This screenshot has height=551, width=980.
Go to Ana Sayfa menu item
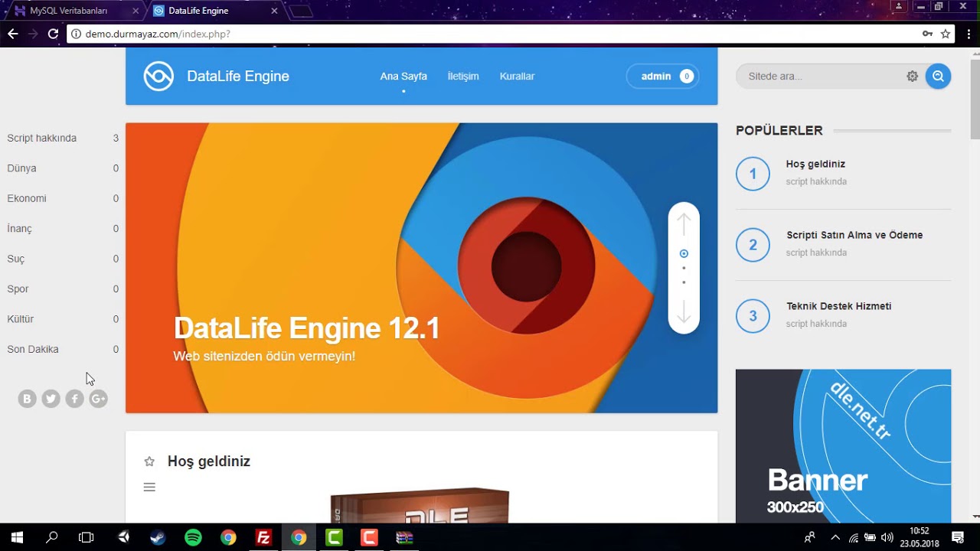pyautogui.click(x=403, y=77)
